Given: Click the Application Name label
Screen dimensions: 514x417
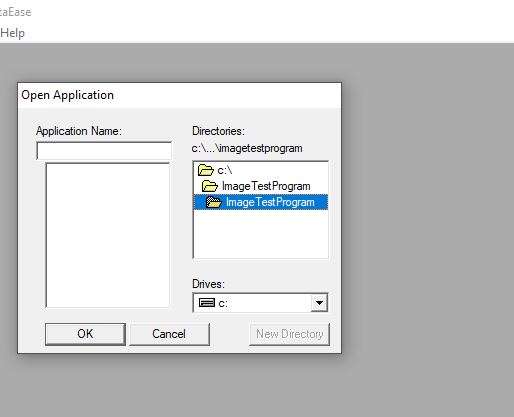Looking at the screenshot, I should point(79,131).
